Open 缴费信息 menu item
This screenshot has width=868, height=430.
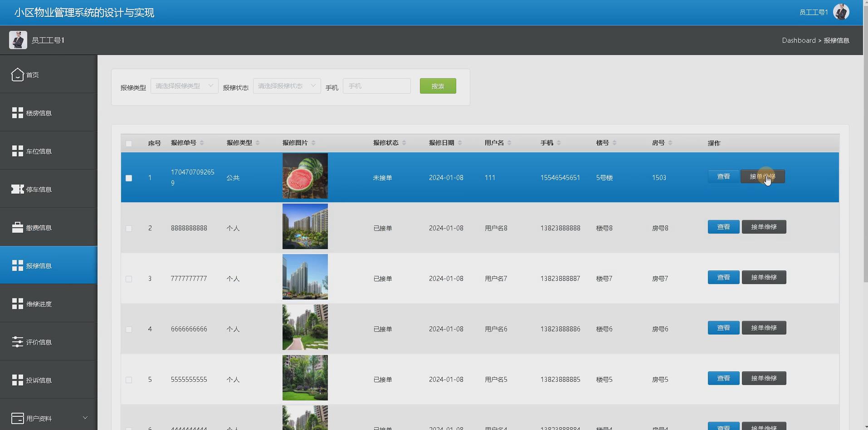49,227
